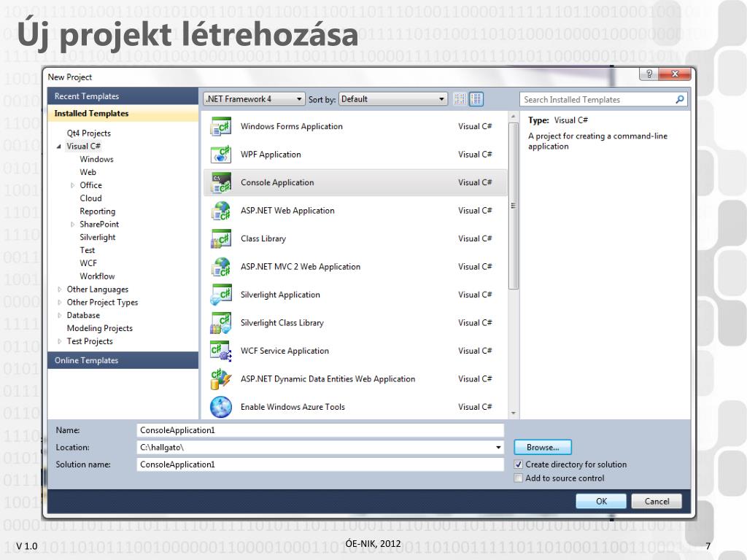
Task: Select "Enable Windows Azure Tools" template name
Action: [x=293, y=407]
